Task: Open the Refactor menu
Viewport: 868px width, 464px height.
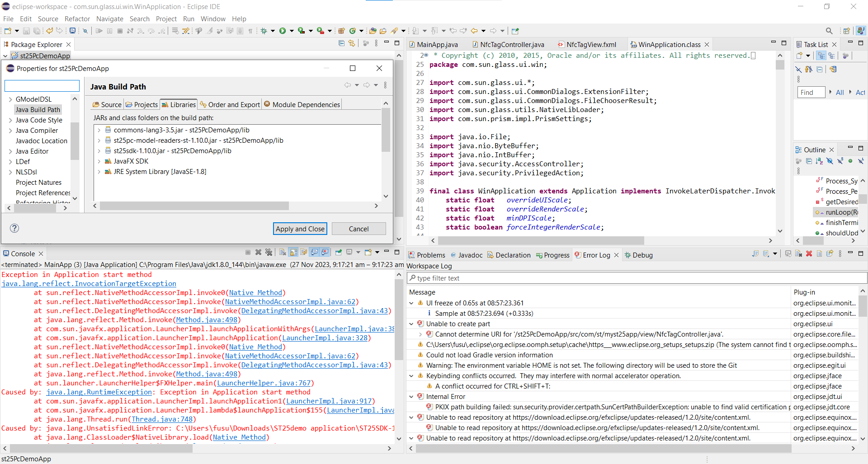Action: tap(77, 19)
